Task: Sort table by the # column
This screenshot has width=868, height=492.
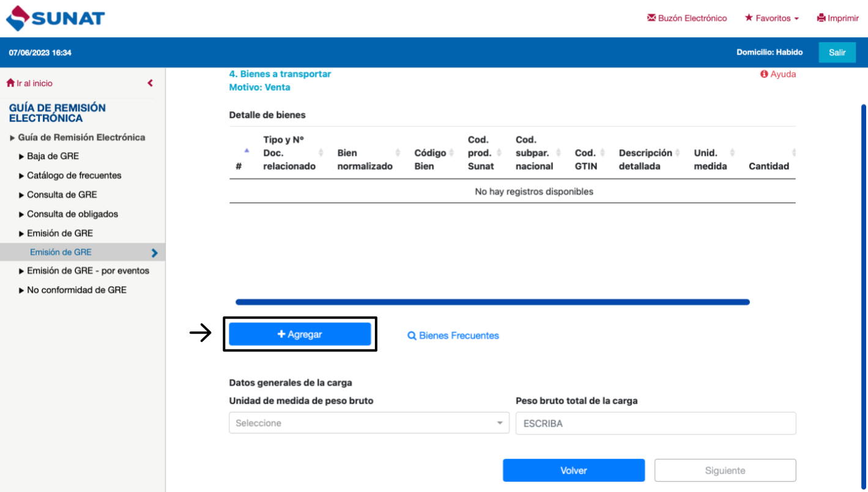Action: coord(240,158)
